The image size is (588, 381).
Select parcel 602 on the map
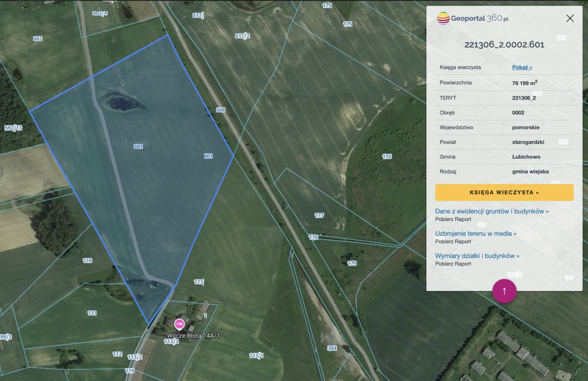tap(38, 39)
